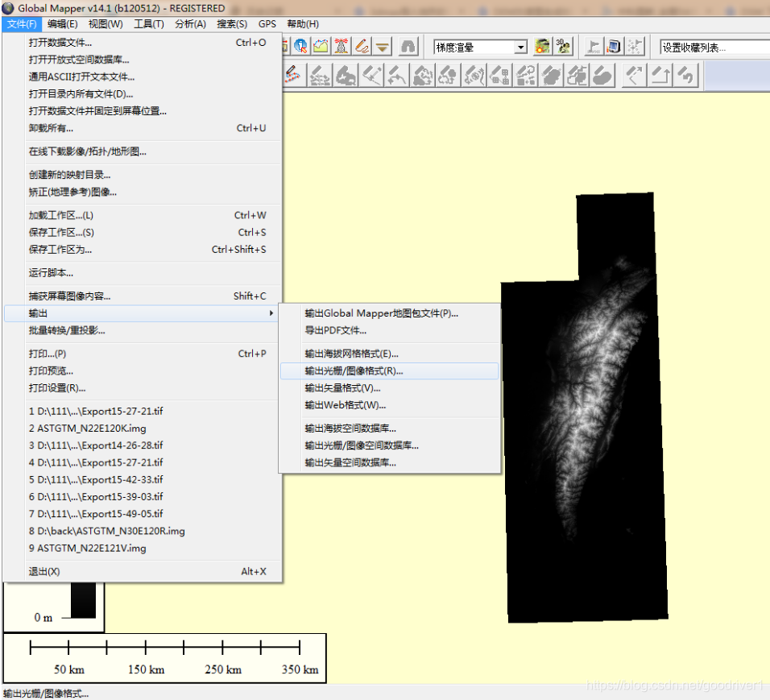Open the GPS menu

point(267,24)
